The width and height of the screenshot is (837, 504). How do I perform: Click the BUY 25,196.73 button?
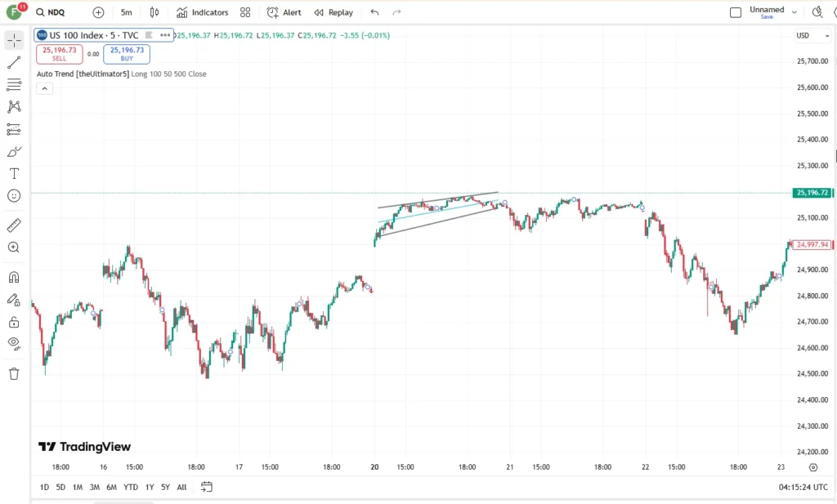coord(127,54)
